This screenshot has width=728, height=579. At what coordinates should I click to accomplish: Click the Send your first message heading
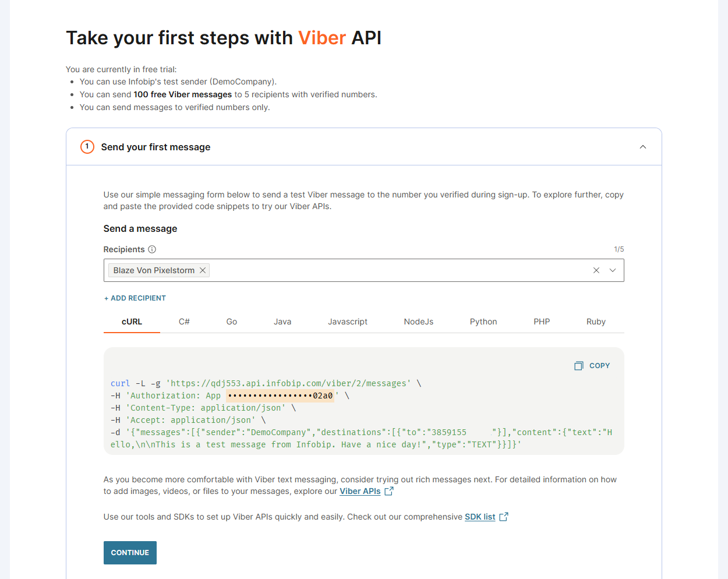click(156, 147)
